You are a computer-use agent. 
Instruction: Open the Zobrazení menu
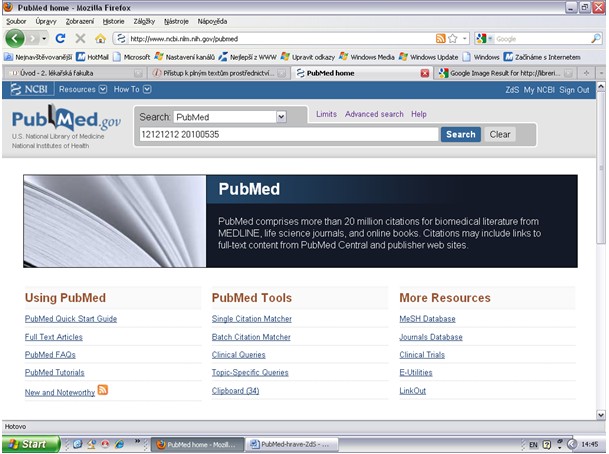80,21
